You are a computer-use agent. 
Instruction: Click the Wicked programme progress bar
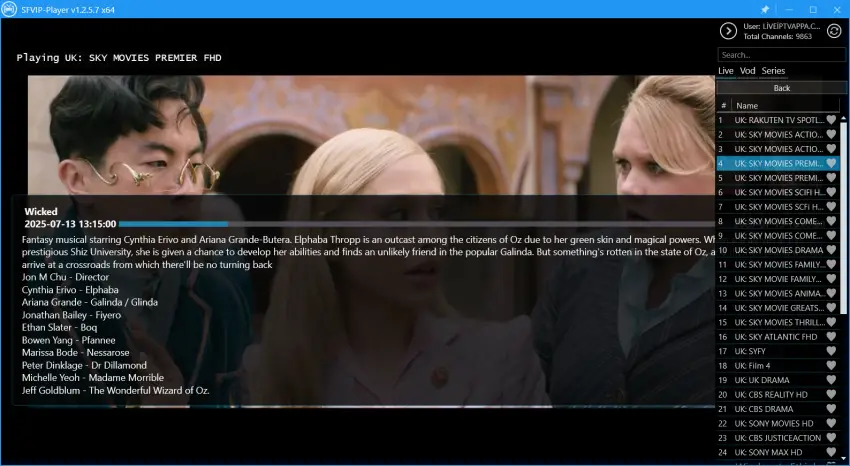416,224
